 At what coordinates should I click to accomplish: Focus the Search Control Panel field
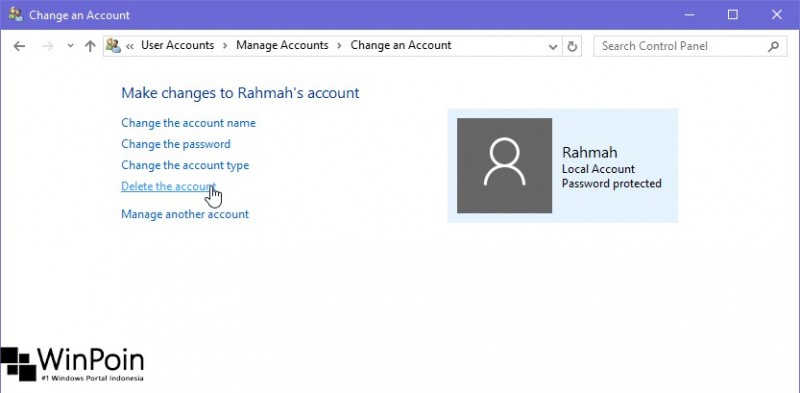click(690, 46)
